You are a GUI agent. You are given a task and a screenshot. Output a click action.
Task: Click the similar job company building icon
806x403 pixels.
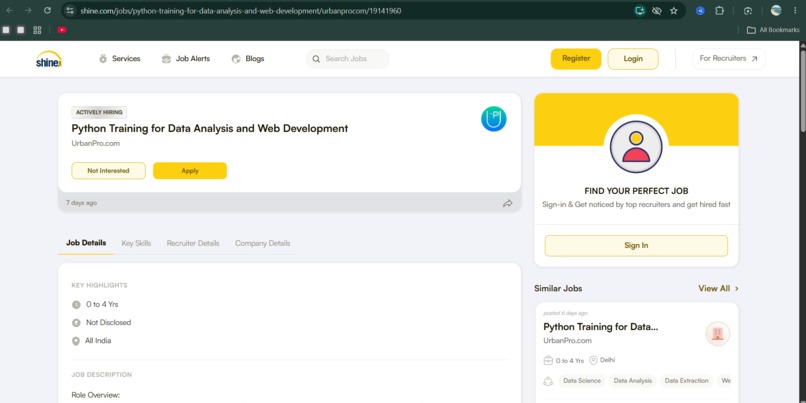pos(718,334)
